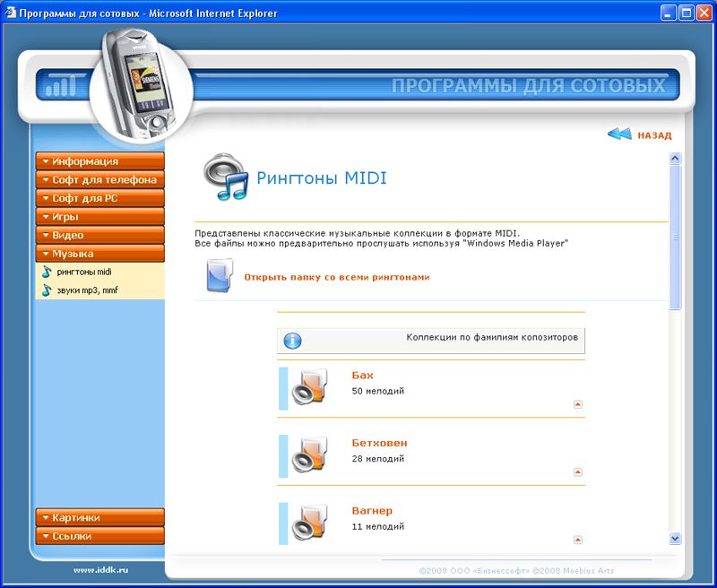
Task: Click the blue info icon for collections
Action: point(292,341)
